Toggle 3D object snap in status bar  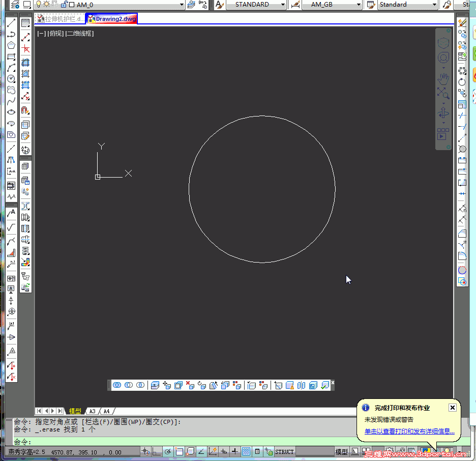[x=190, y=452]
